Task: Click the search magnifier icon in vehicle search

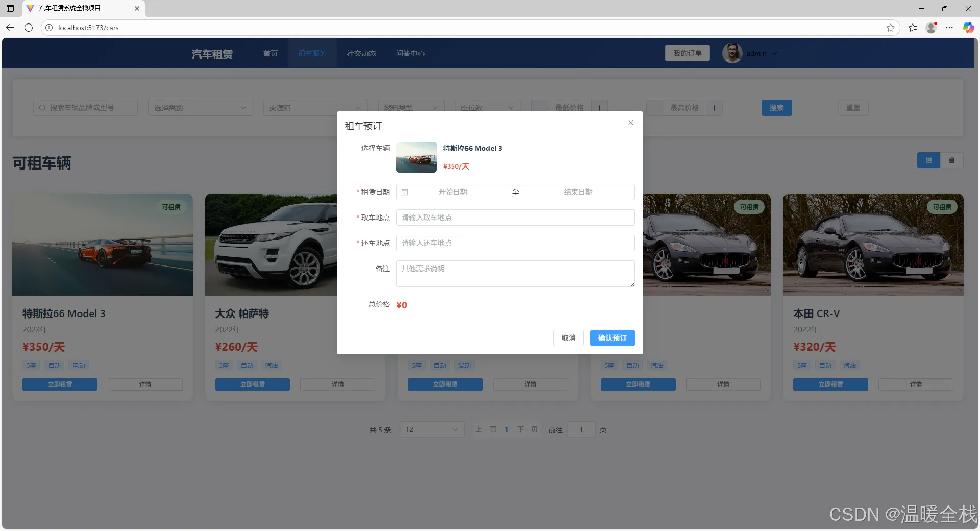Action: (x=42, y=108)
